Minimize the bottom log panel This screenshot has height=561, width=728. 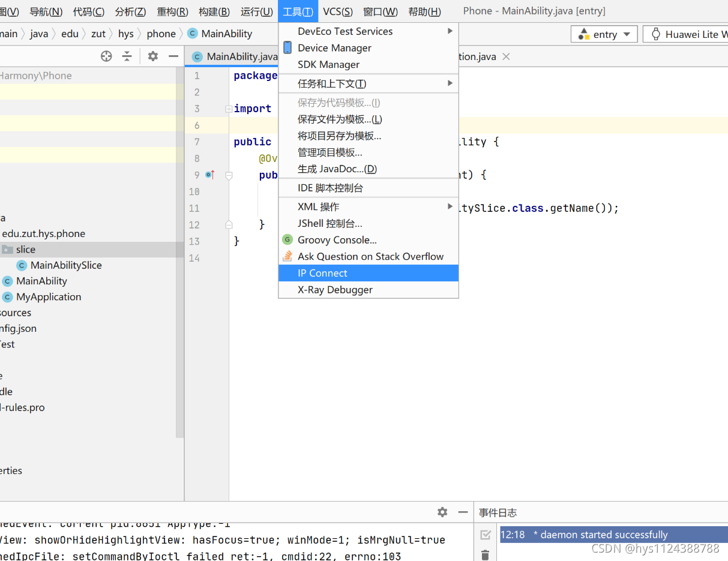tap(463, 512)
